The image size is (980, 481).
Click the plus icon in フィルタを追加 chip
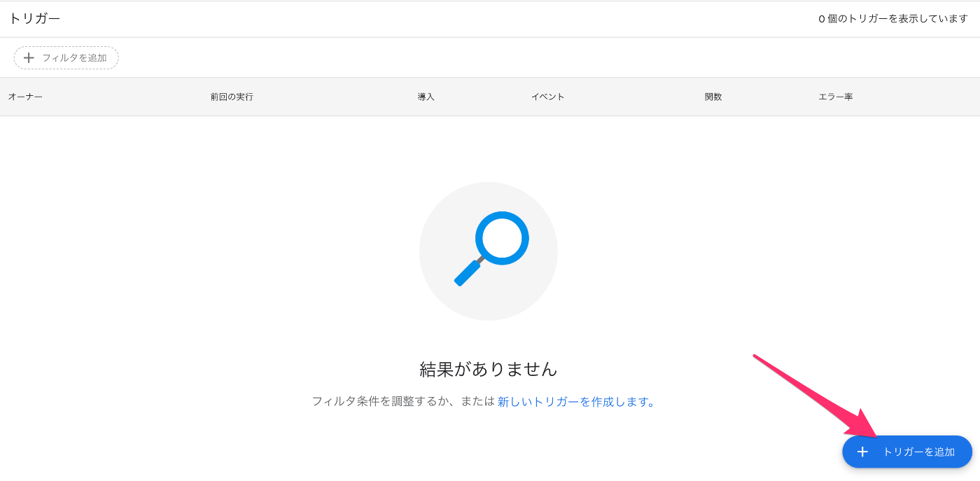point(29,57)
